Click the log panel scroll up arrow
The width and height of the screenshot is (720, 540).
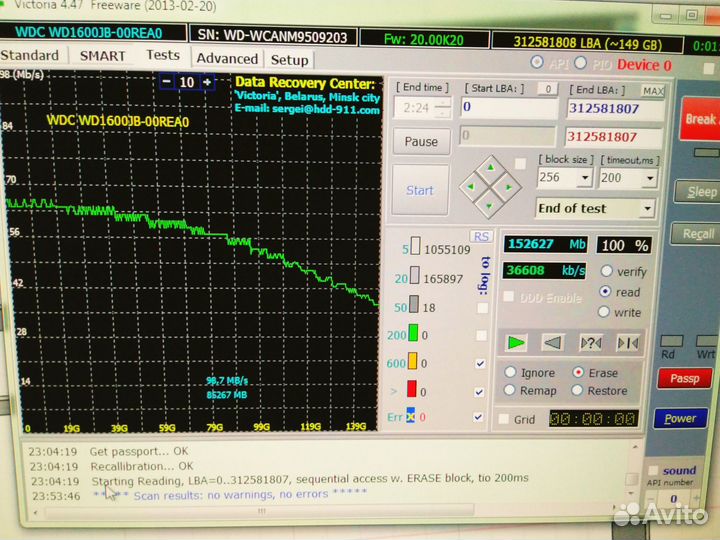(x=636, y=447)
